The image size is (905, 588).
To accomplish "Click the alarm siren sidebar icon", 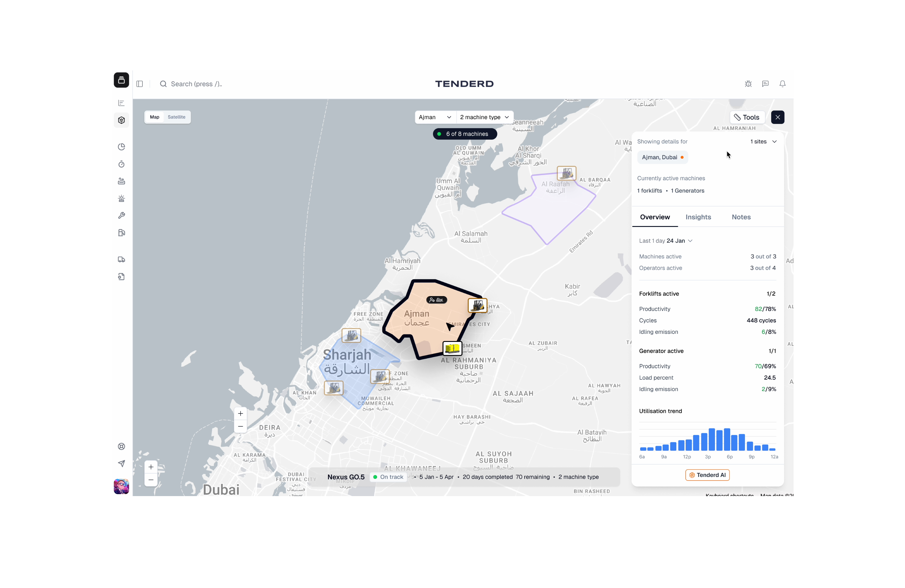I will tap(121, 198).
